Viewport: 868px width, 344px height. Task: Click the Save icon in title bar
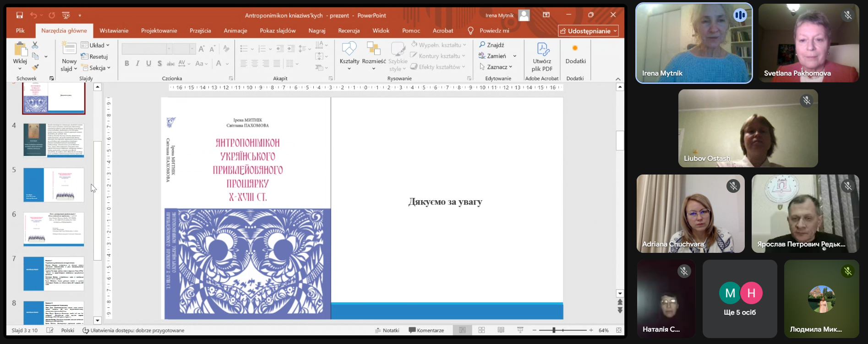(x=19, y=15)
